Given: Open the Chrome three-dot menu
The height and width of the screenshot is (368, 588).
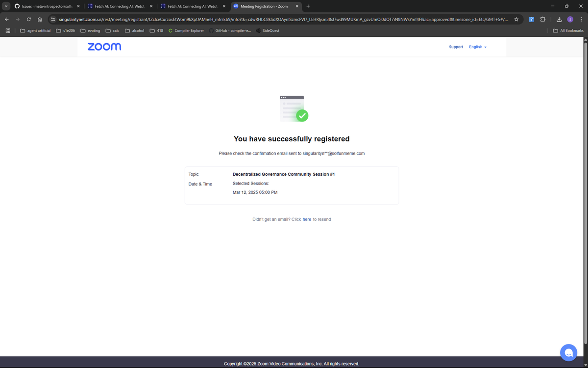Looking at the screenshot, I should [x=581, y=19].
